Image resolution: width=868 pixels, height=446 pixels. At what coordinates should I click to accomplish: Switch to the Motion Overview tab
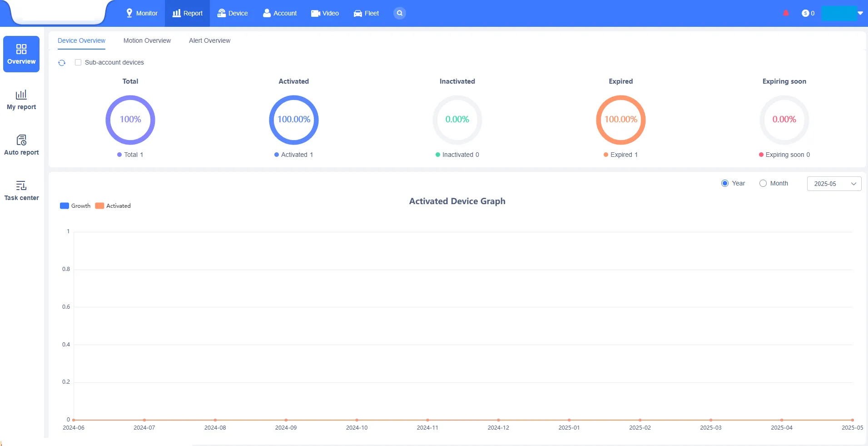tap(147, 40)
